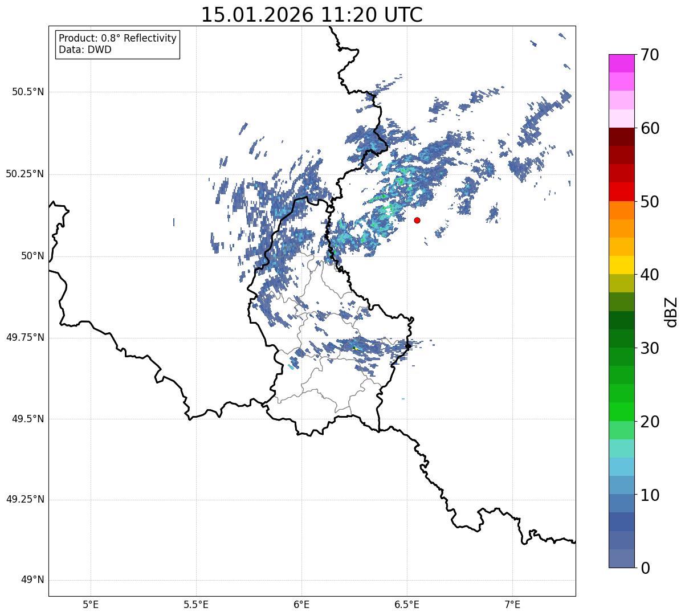
Task: Click the colorbar tick label 0
Action: point(644,568)
